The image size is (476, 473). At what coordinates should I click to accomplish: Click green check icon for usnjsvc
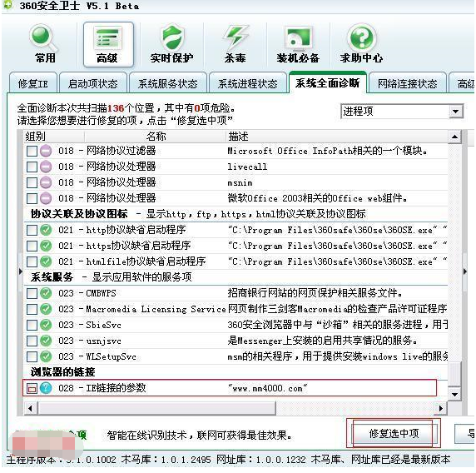tap(46, 341)
